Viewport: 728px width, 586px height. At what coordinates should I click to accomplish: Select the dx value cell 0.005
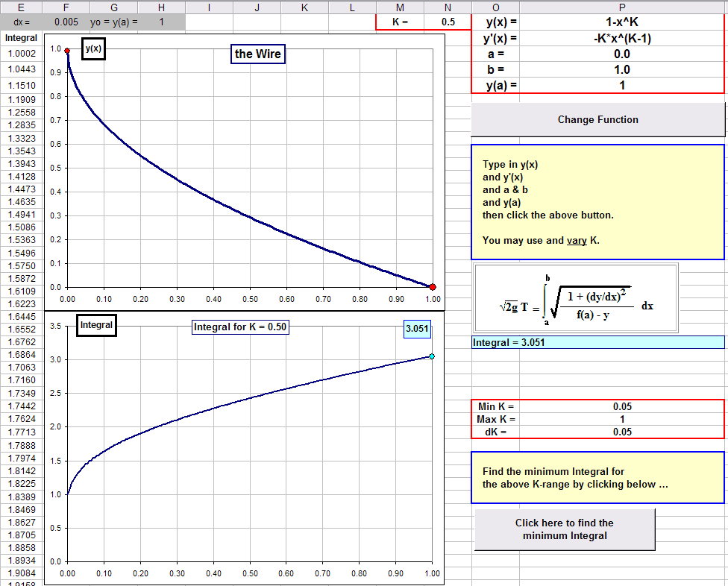[x=66, y=22]
